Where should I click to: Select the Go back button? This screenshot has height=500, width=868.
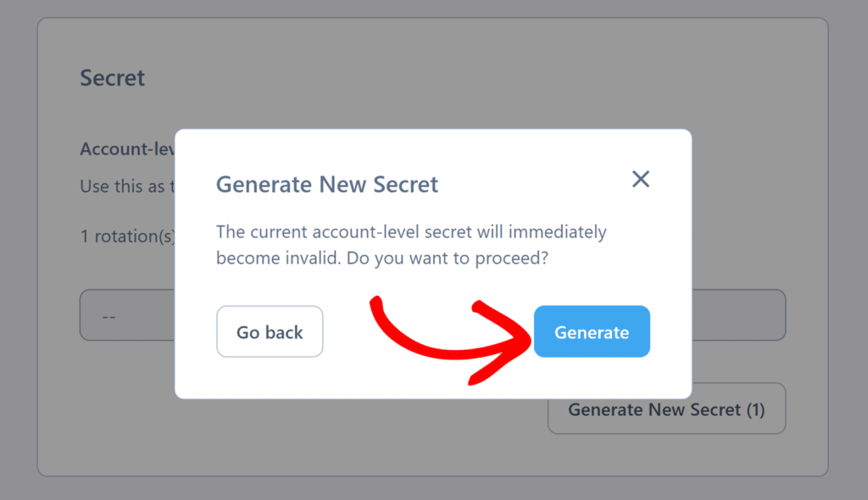tap(270, 331)
